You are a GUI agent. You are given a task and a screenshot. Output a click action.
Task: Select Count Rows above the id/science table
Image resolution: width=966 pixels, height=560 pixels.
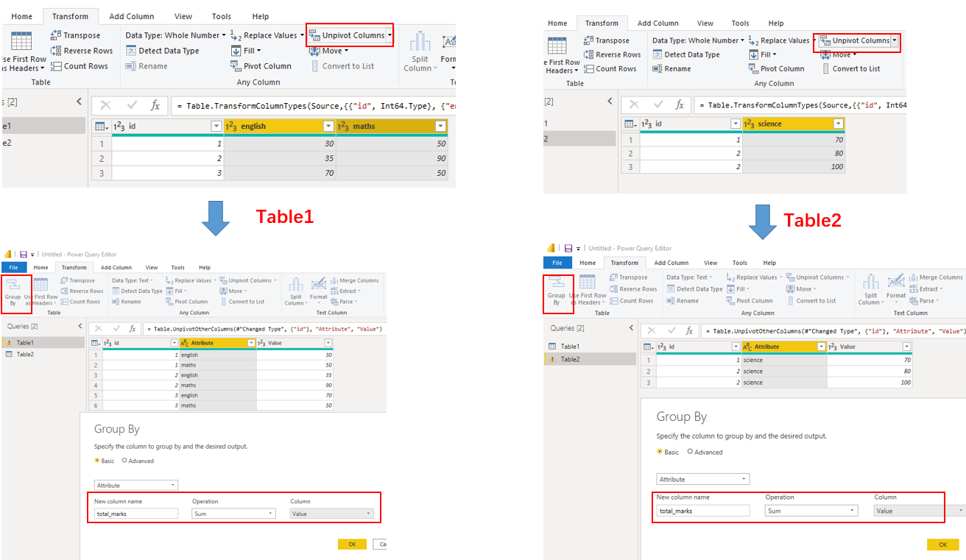click(x=610, y=68)
